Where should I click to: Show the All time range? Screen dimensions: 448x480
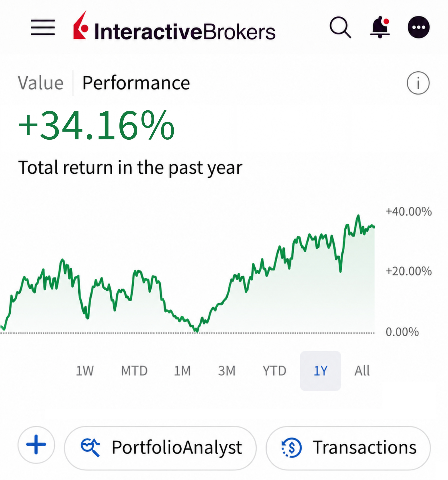[x=362, y=371]
